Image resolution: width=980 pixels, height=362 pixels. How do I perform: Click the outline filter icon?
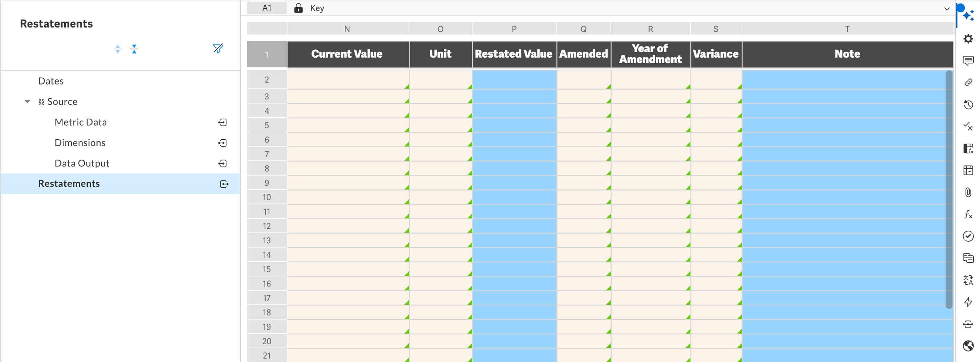218,48
